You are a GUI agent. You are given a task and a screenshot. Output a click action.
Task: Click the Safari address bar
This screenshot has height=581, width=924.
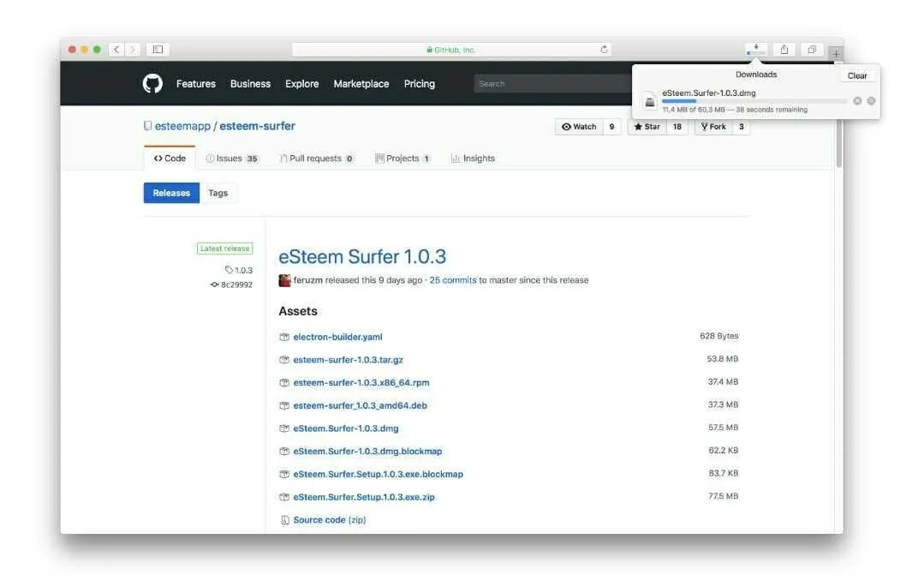[x=451, y=50]
